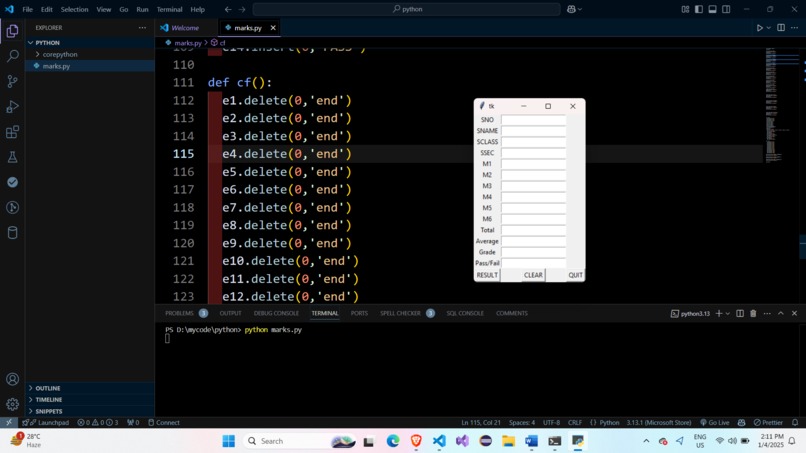The height and width of the screenshot is (453, 806).
Task: Split the terminal panel
Action: point(740,313)
